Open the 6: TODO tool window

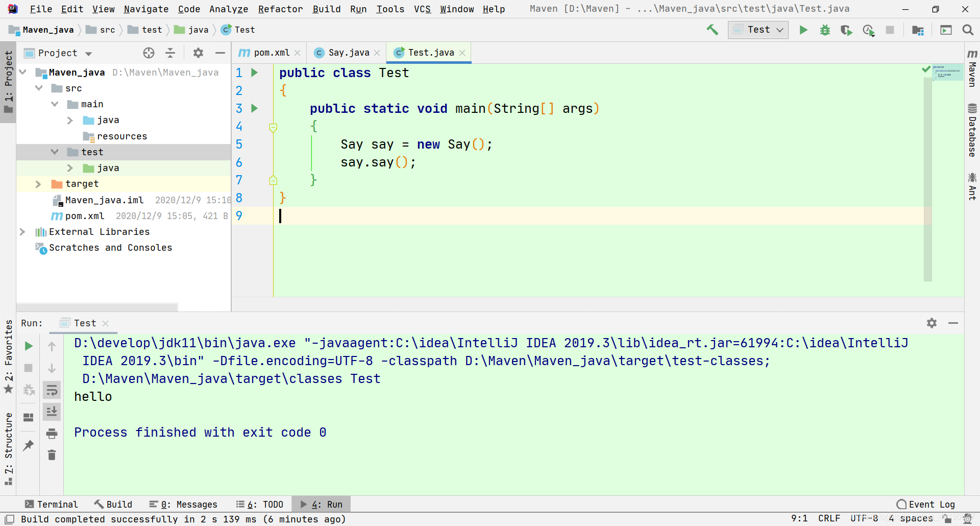pos(260,505)
